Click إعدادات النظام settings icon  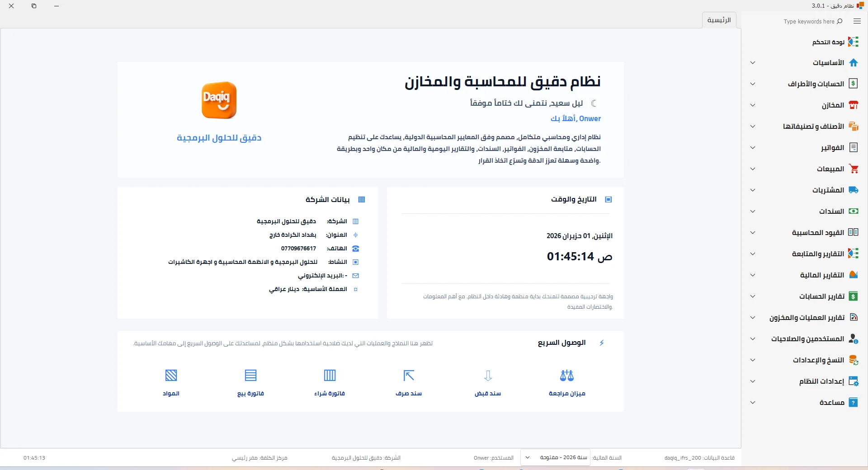[853, 381]
